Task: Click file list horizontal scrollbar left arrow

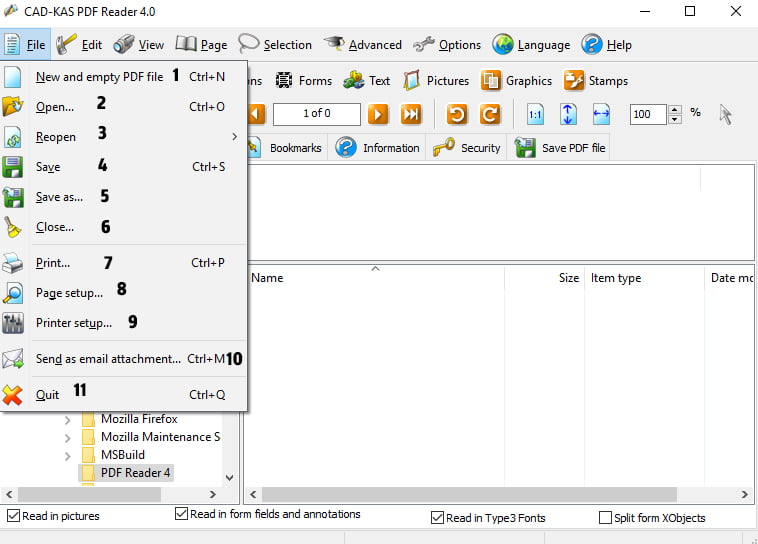Action: pos(253,495)
